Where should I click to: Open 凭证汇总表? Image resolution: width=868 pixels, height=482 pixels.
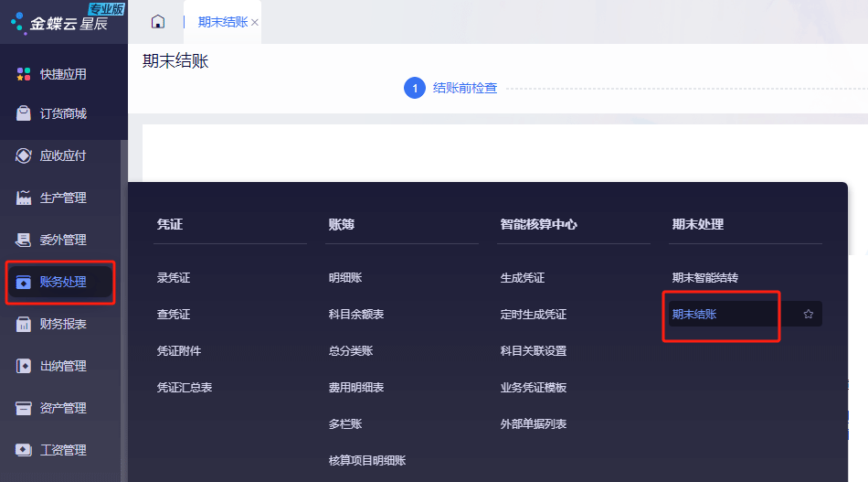point(185,387)
